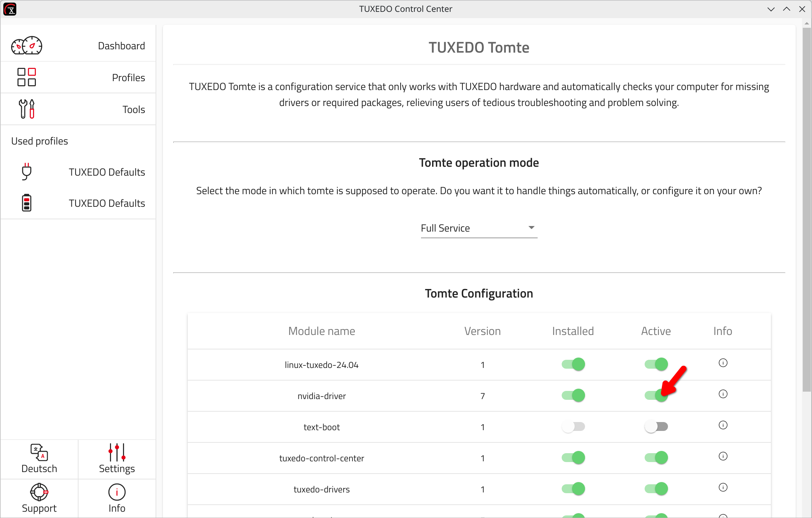Enable Active switch for text-boot
The width and height of the screenshot is (812, 518).
point(656,426)
